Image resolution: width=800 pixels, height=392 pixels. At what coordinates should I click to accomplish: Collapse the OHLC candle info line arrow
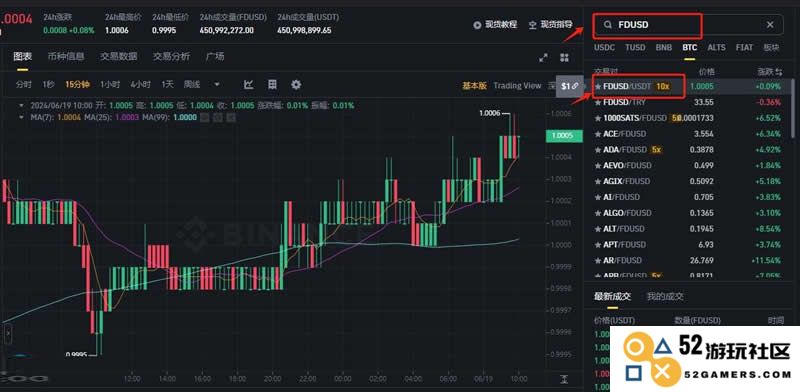click(21, 106)
